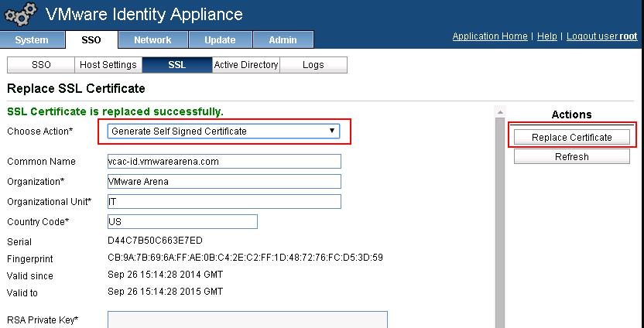Screen dimensions: 644x328
Task: Open the SSO sub-tab
Action: coord(41,65)
